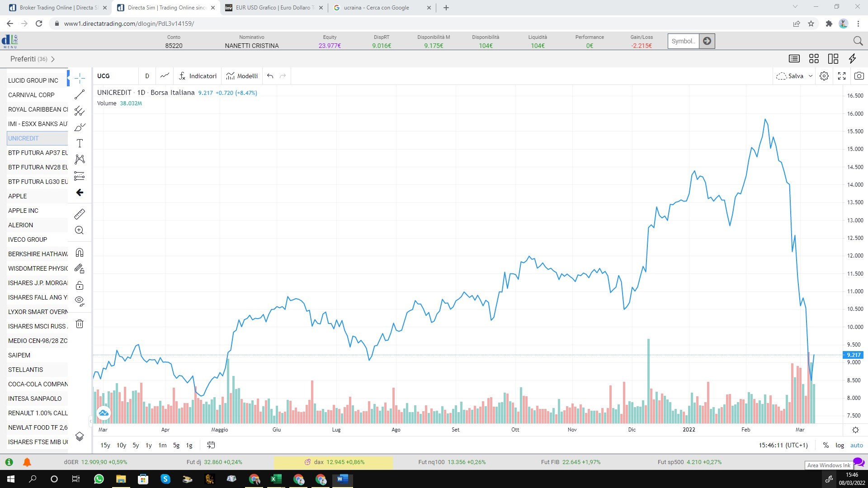Screen dimensions: 868x488
Task: Click the Symbol input field
Action: [x=684, y=41]
